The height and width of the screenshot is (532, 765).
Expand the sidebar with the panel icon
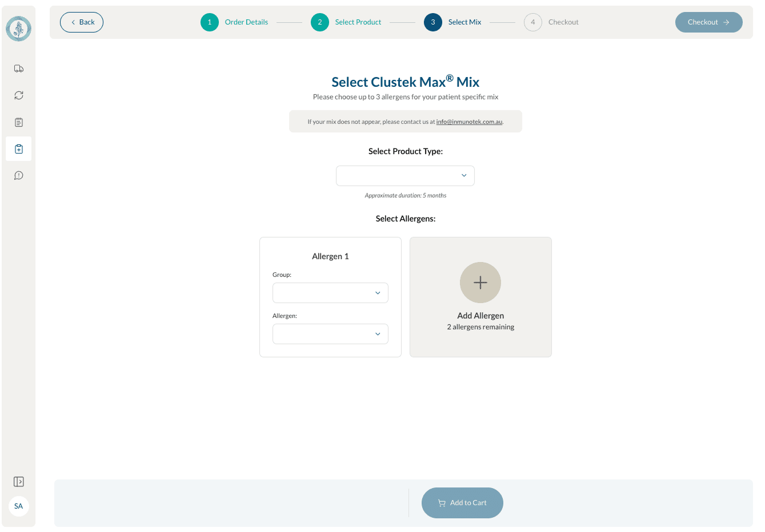pyautogui.click(x=19, y=482)
